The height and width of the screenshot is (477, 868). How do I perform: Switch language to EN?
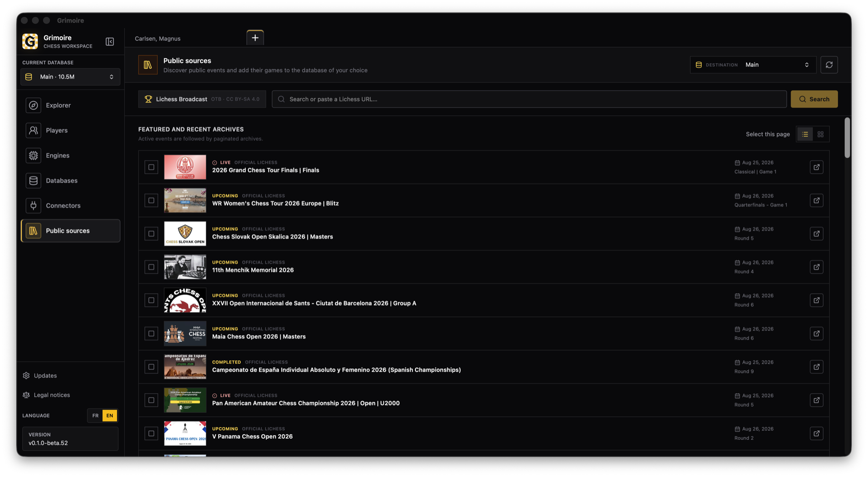point(110,416)
